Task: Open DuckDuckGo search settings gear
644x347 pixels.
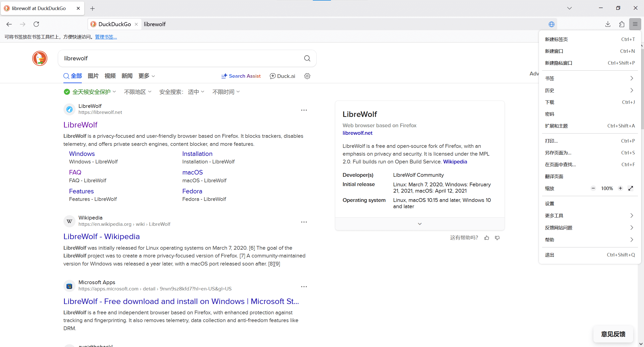Action: pyautogui.click(x=307, y=76)
